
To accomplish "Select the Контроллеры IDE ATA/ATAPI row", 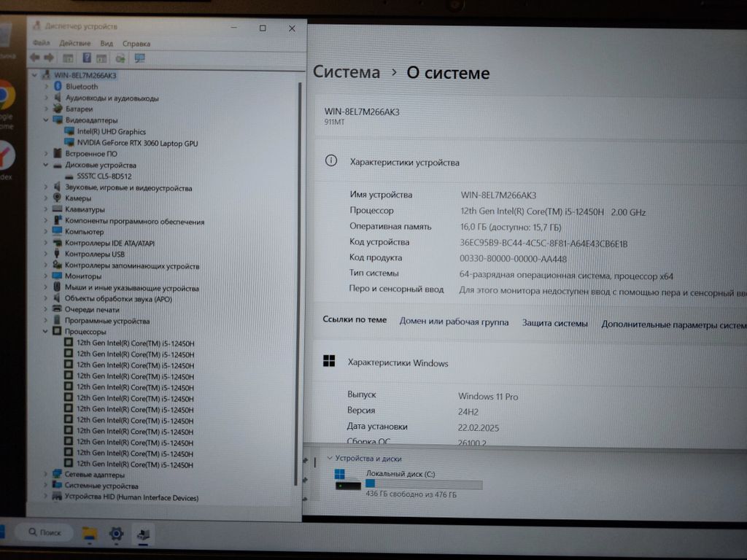I will click(109, 243).
